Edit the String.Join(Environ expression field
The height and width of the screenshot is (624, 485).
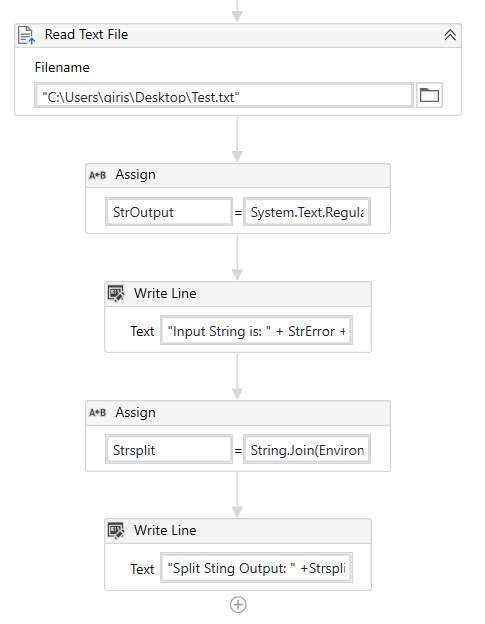pyautogui.click(x=307, y=449)
